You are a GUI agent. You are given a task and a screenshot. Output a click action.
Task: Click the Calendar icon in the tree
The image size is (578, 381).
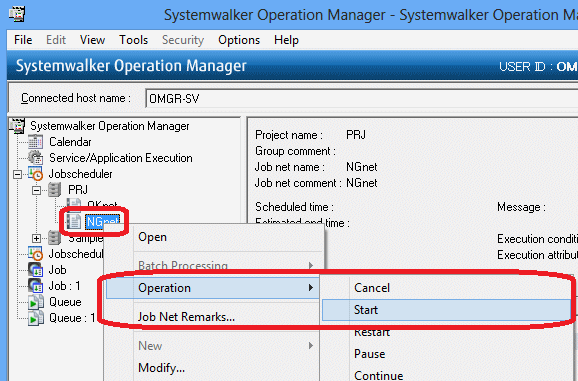tap(36, 142)
